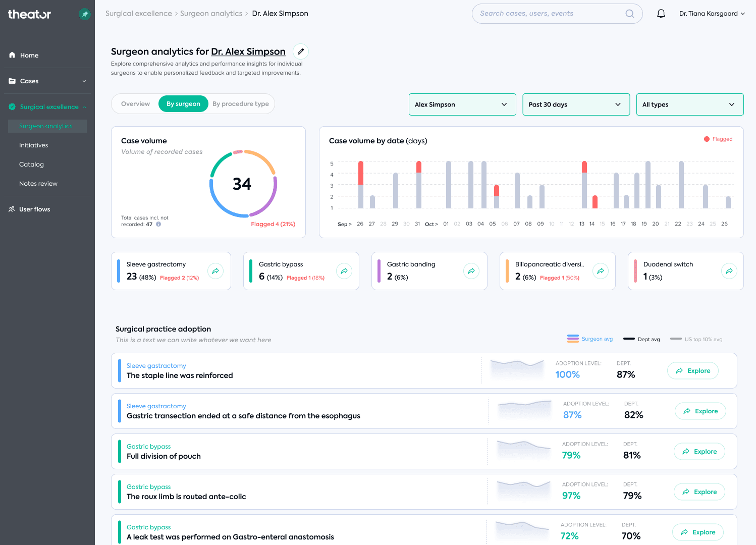Click Surgical excellence badge icon

click(x=12, y=106)
